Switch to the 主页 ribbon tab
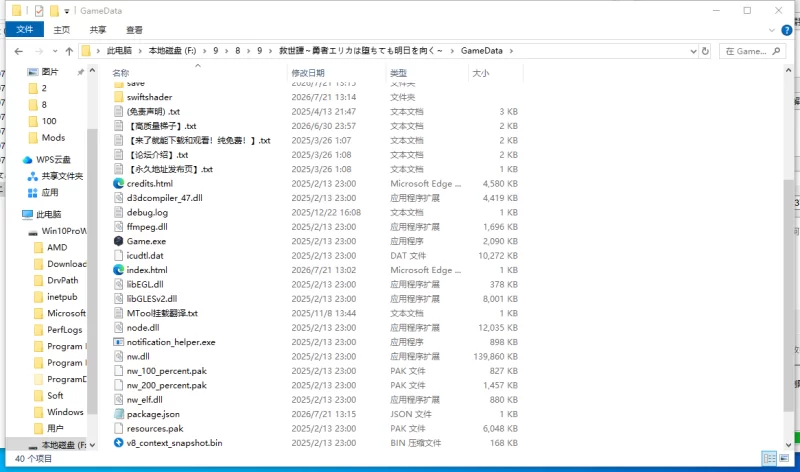This screenshot has width=800, height=472. (62, 30)
